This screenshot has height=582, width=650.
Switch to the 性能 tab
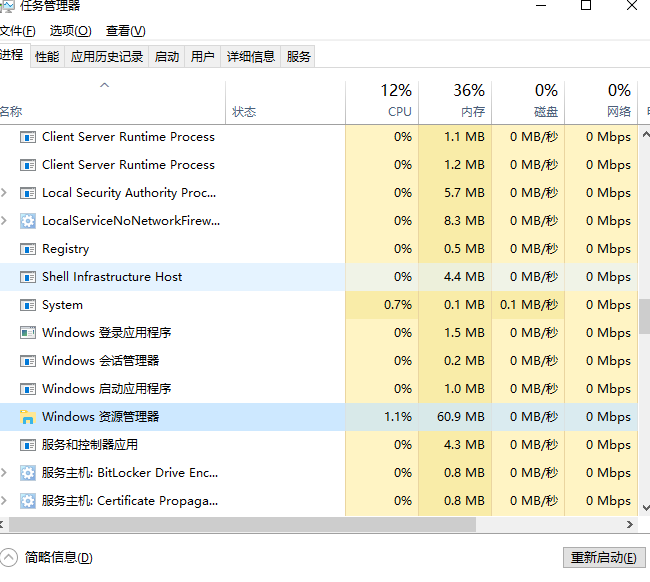pos(47,56)
